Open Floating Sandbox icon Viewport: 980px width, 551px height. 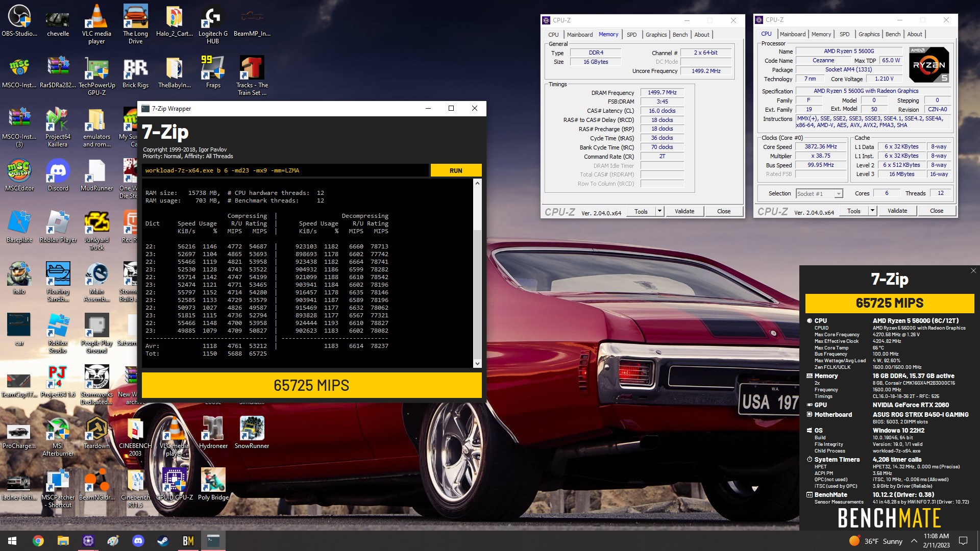coord(58,282)
